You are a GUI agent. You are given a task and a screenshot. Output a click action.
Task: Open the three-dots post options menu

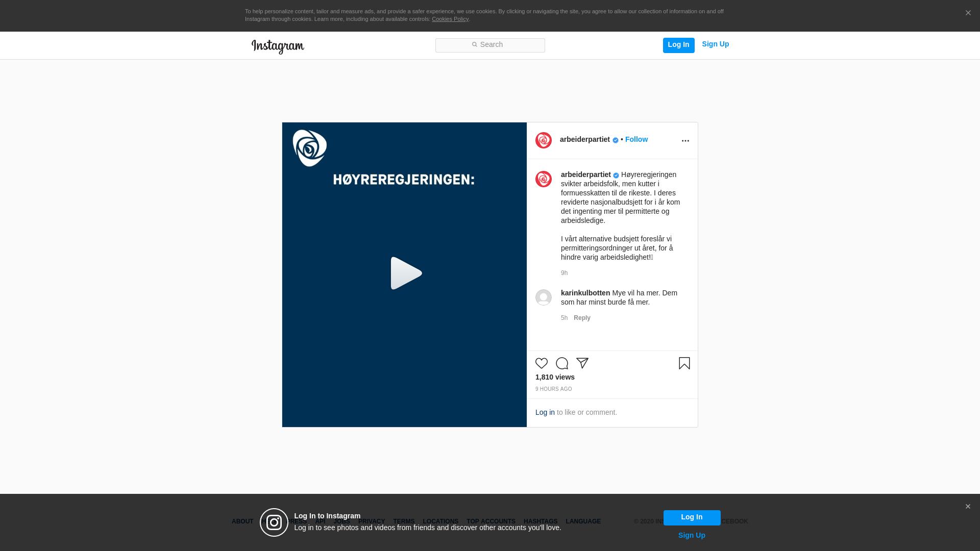[685, 141]
